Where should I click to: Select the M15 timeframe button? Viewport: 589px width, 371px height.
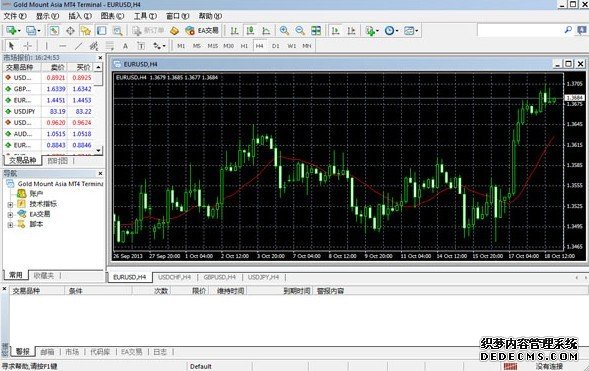213,46
